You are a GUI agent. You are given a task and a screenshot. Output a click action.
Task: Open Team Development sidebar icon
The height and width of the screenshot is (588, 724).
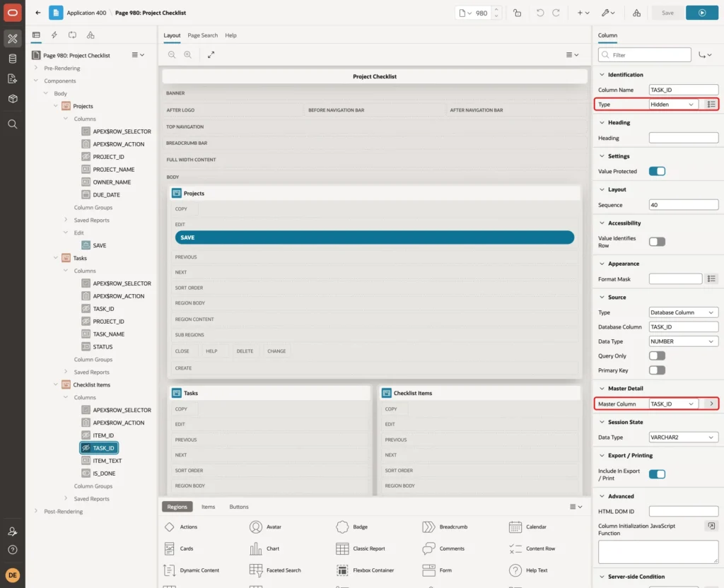point(13,78)
